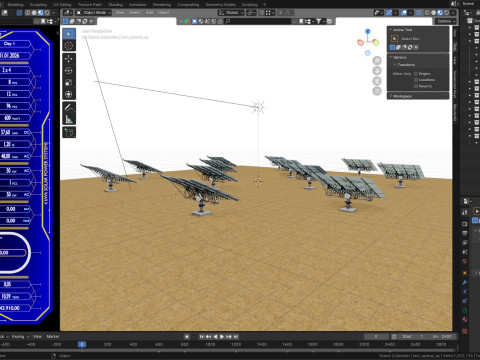This screenshot has width=480, height=360.
Task: Toggle proportional editing in header
Action: [280, 13]
